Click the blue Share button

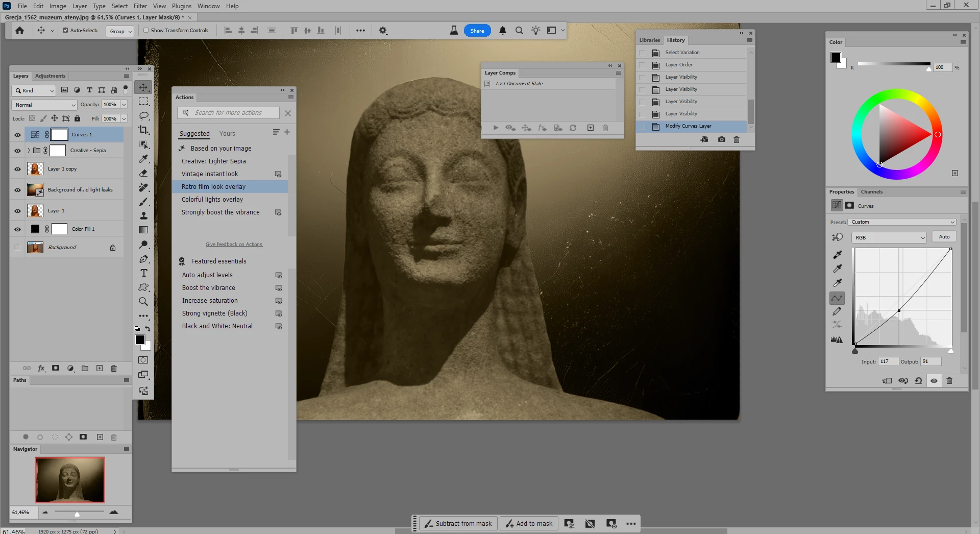pyautogui.click(x=477, y=31)
